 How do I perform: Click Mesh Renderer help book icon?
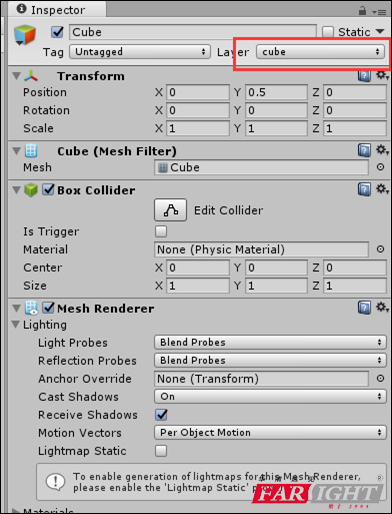coord(364,308)
